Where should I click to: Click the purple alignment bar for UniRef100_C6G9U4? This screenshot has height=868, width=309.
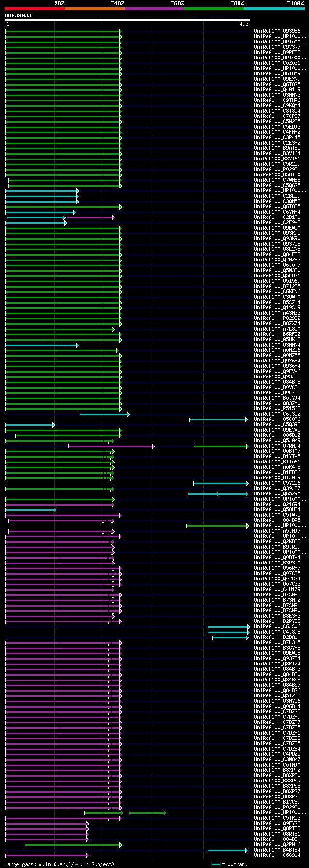(47, 855)
